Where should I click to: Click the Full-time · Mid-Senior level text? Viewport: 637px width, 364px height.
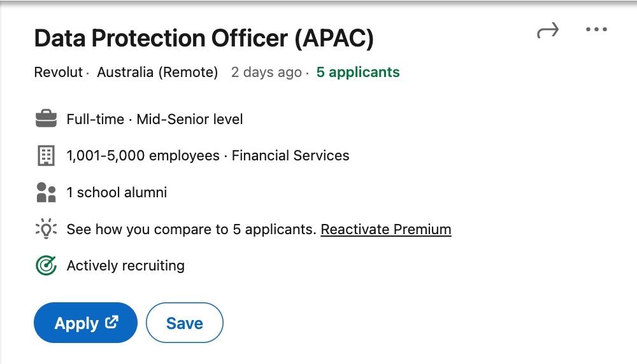155,119
